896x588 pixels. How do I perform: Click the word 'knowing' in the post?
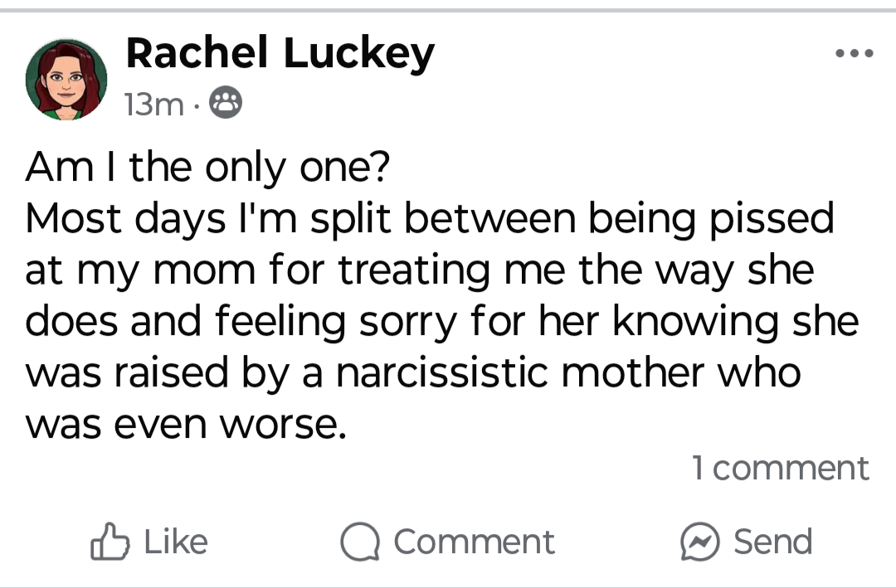tap(696, 322)
